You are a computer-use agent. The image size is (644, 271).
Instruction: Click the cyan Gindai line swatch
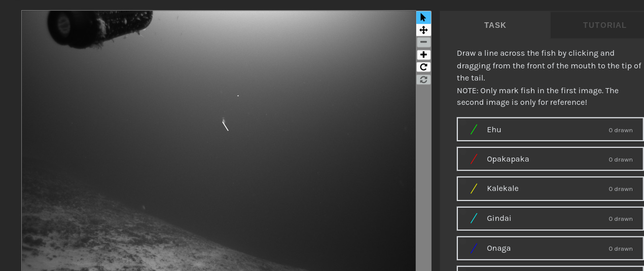(474, 218)
